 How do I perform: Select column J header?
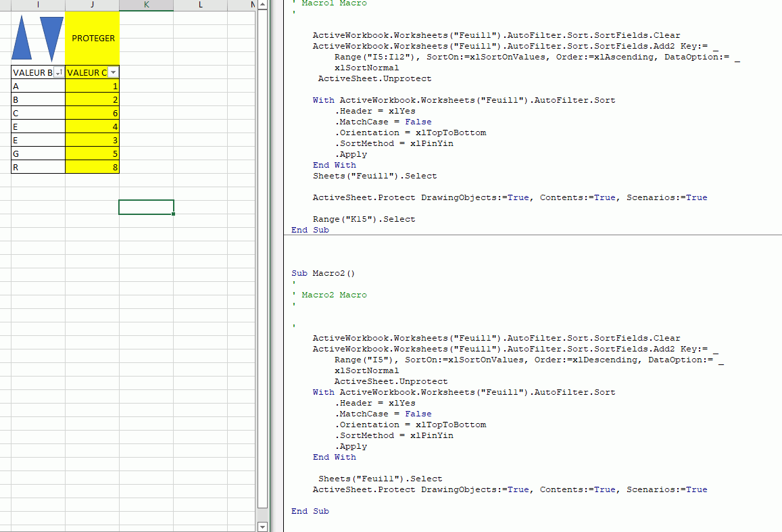[92, 5]
